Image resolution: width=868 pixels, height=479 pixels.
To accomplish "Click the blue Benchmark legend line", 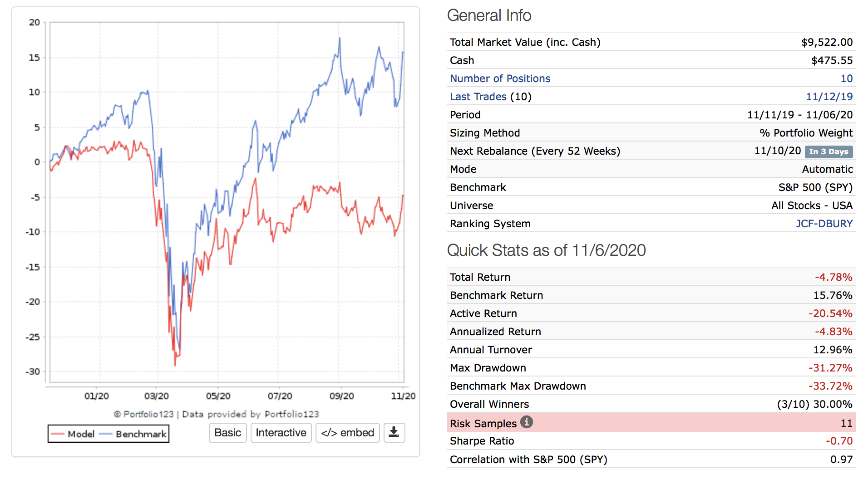I will click(x=106, y=434).
